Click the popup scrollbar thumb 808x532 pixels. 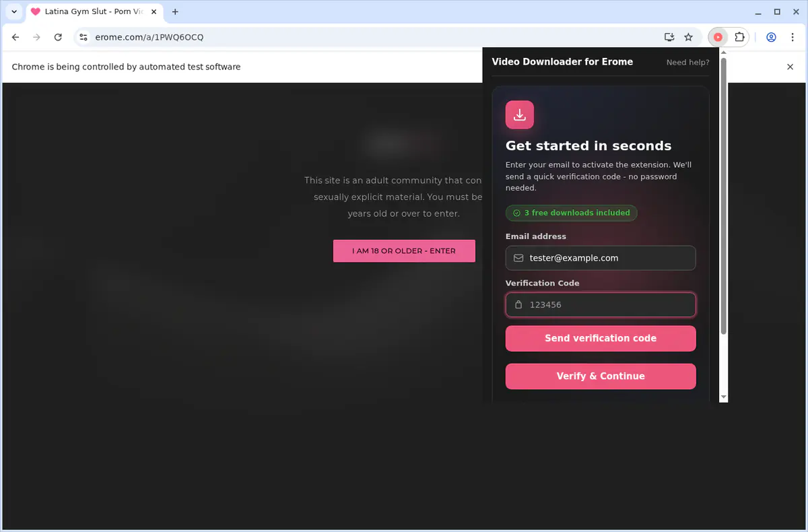(x=724, y=196)
